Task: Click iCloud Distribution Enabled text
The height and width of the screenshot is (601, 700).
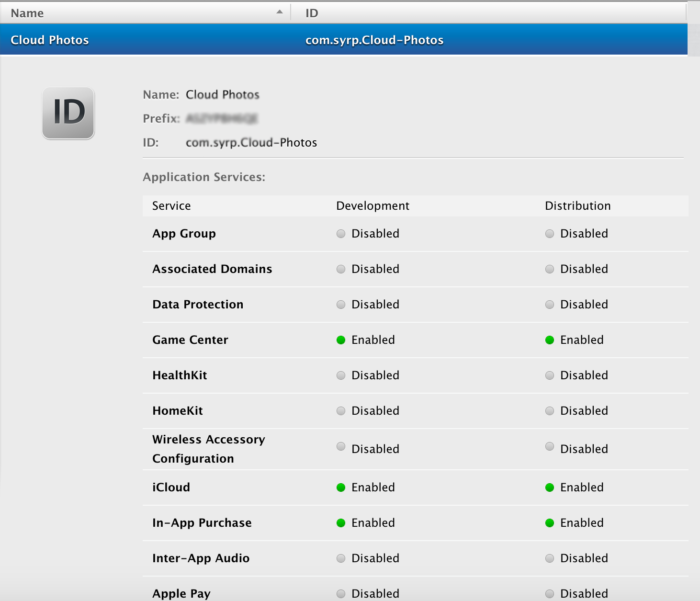Action: [x=582, y=488]
